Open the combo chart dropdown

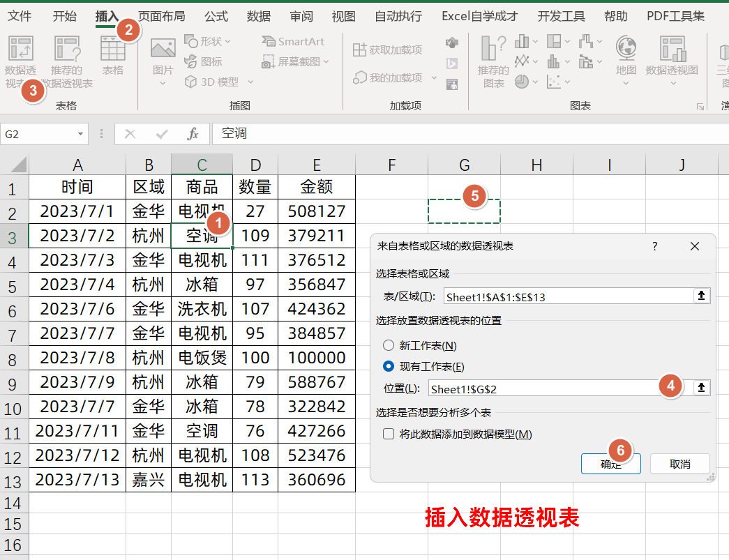tap(599, 61)
